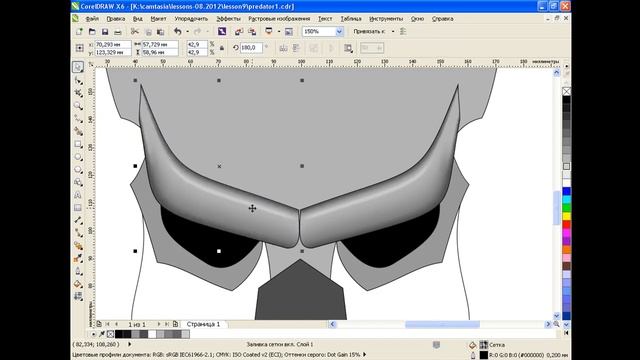640x360 pixels.
Task: Select the Freehand drawing tool
Action: point(78,118)
